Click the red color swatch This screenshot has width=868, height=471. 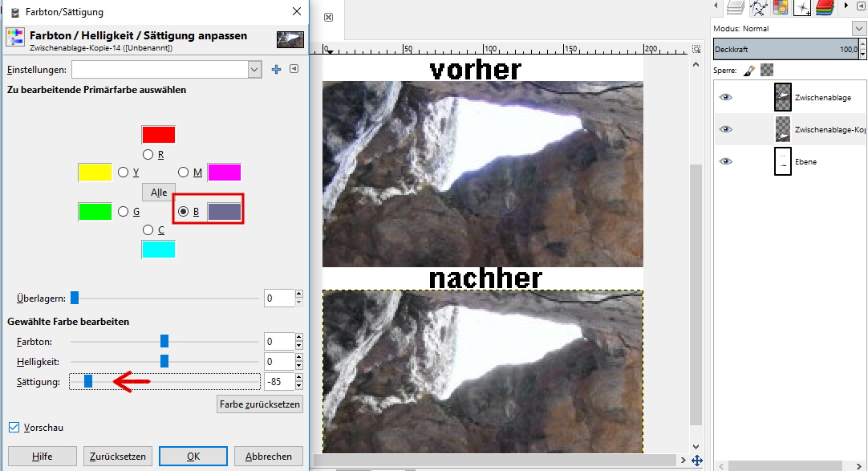point(158,135)
